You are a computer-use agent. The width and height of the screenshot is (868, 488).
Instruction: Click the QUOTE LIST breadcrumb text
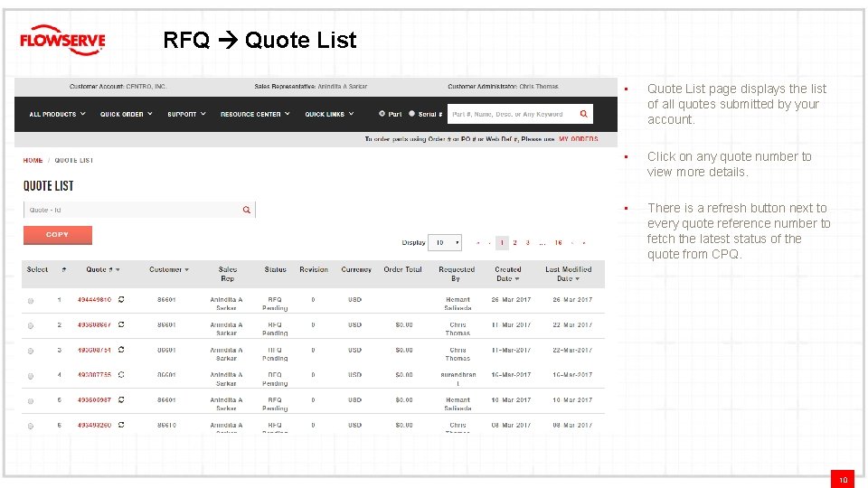pos(73,160)
